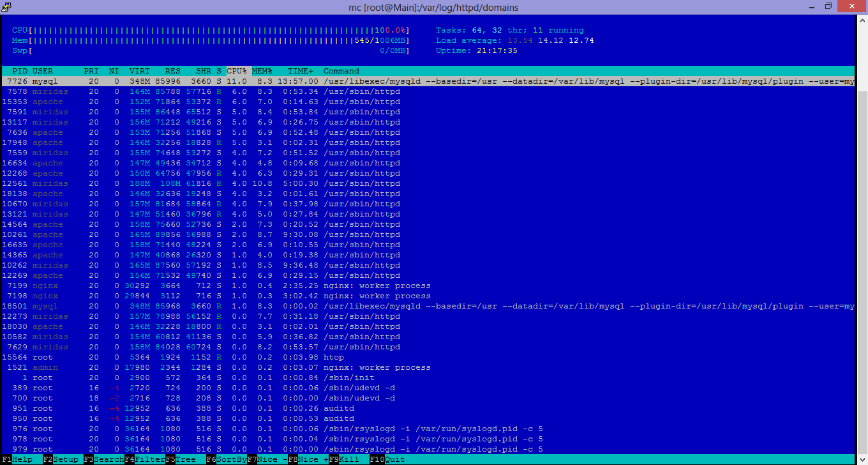This screenshot has width=868, height=465.
Task: Sort by the MEM% column header
Action: click(x=262, y=71)
